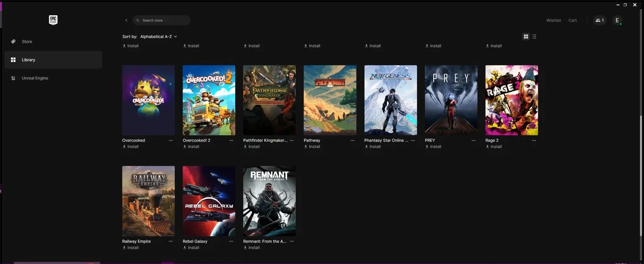This screenshot has height=264, width=644.
Task: Install Pathfinder Kingmaker
Action: tap(252, 147)
